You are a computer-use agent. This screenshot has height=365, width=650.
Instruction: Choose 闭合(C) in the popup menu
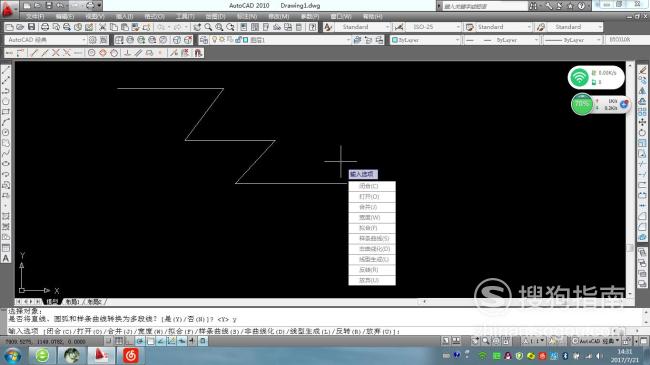click(372, 186)
